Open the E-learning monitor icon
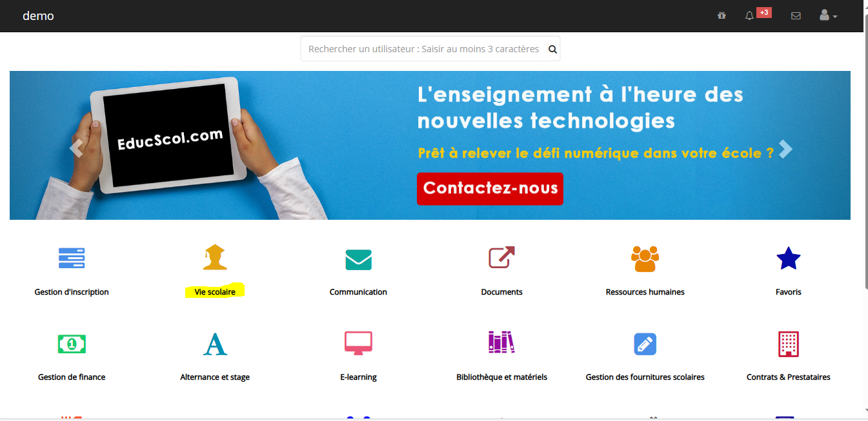The image size is (868, 421). coord(358,344)
